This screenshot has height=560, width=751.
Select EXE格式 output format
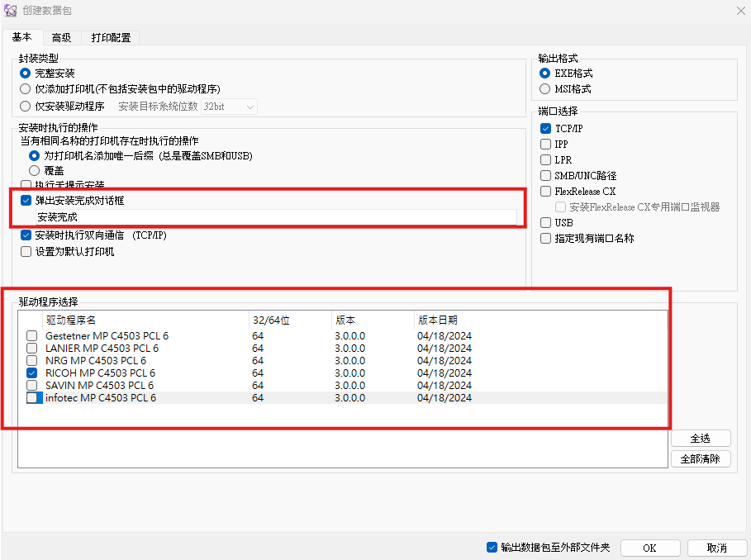[544, 74]
